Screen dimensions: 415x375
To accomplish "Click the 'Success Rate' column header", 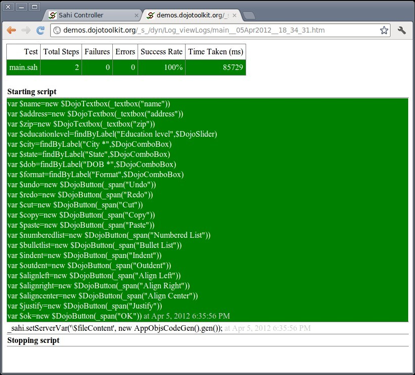I will tap(161, 52).
